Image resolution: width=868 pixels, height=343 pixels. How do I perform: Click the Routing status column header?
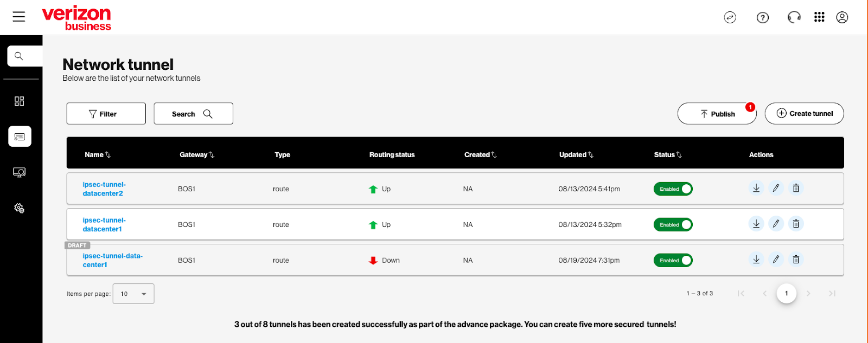tap(392, 155)
